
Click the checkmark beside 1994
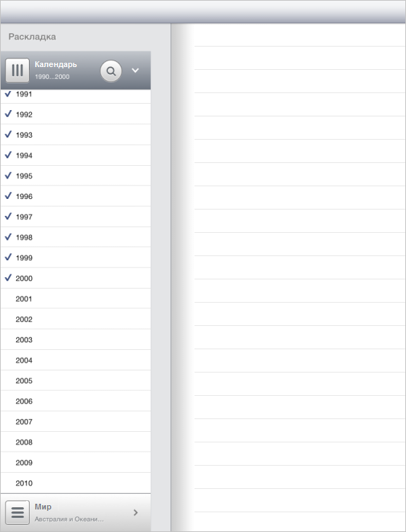click(x=8, y=155)
